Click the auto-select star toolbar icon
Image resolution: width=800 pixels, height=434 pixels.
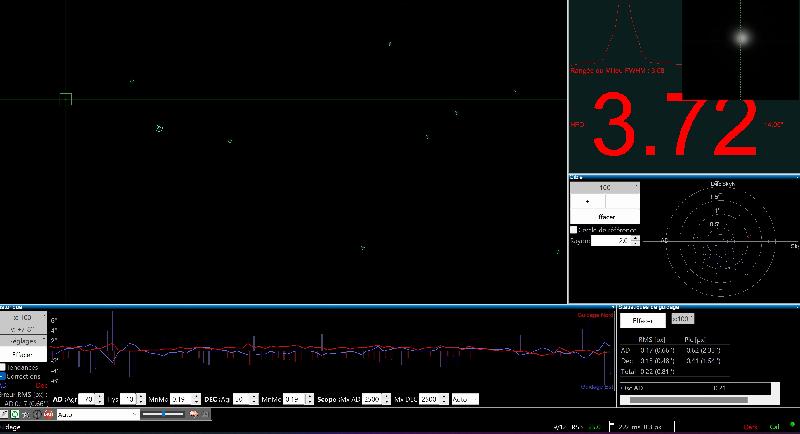[26, 414]
